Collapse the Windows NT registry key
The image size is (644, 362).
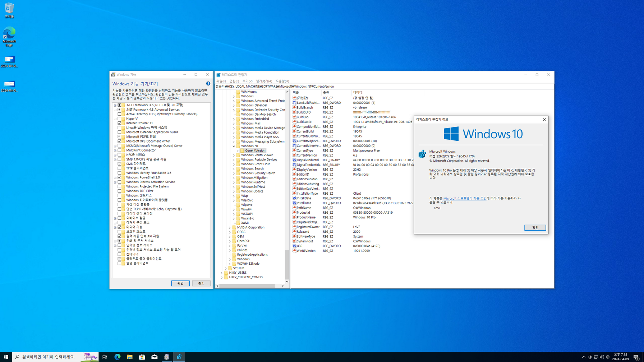[x=234, y=146]
